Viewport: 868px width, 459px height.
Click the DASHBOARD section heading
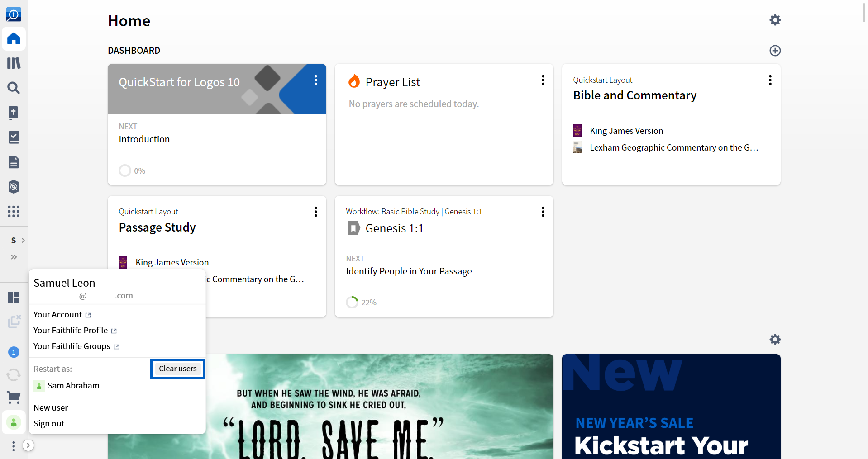[134, 51]
